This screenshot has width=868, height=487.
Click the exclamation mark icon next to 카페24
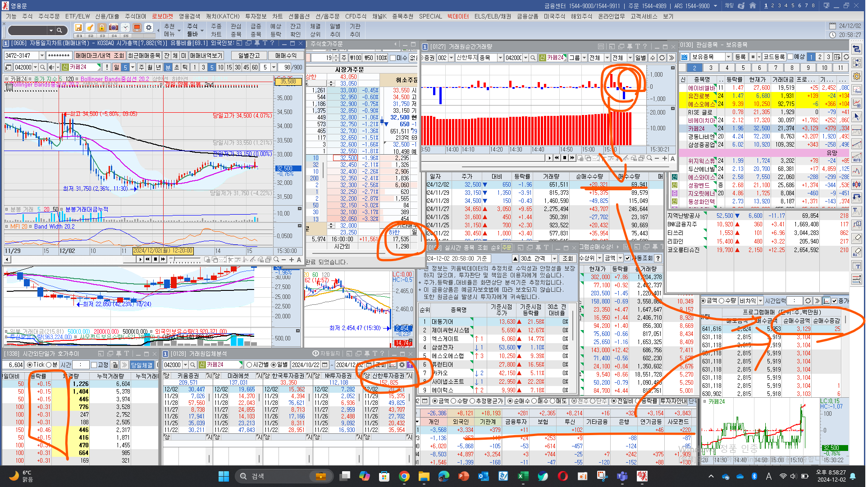tap(107, 67)
